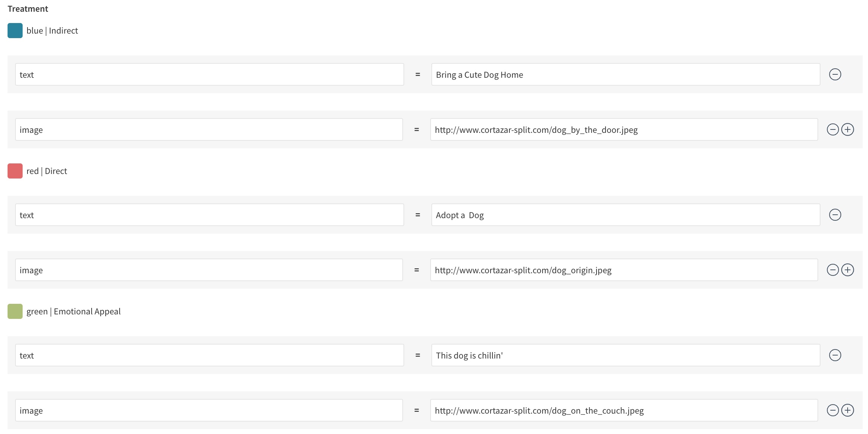Viewport: 868px width, 434px height.
Task: Remove the blue treatment's image attribute
Action: (833, 129)
